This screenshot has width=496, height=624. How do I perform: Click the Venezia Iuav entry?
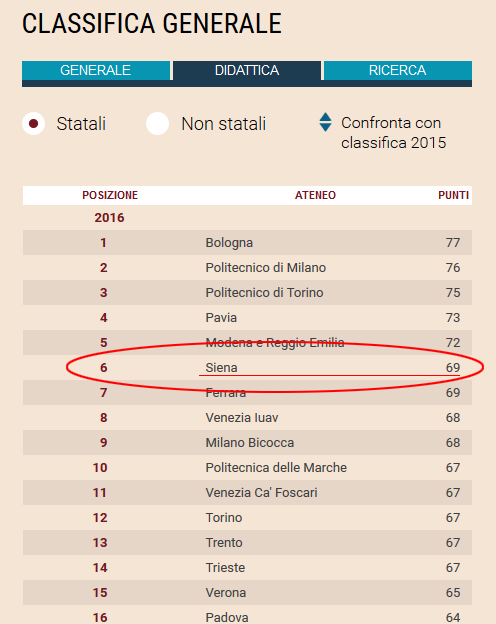coord(242,417)
